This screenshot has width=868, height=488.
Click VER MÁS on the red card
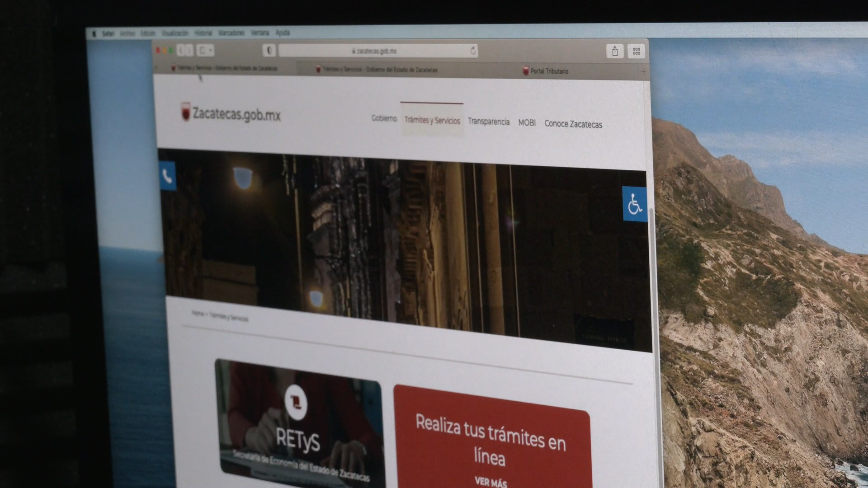(491, 482)
